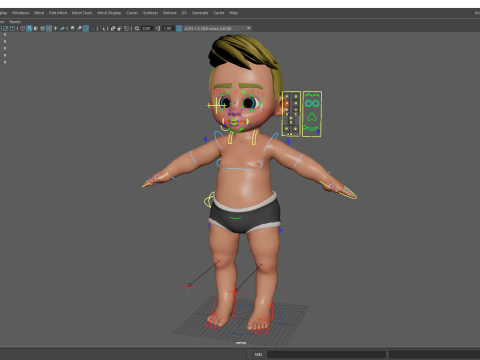This screenshot has height=360, width=480.
Task: Open the Generate menu
Action: coord(200,13)
